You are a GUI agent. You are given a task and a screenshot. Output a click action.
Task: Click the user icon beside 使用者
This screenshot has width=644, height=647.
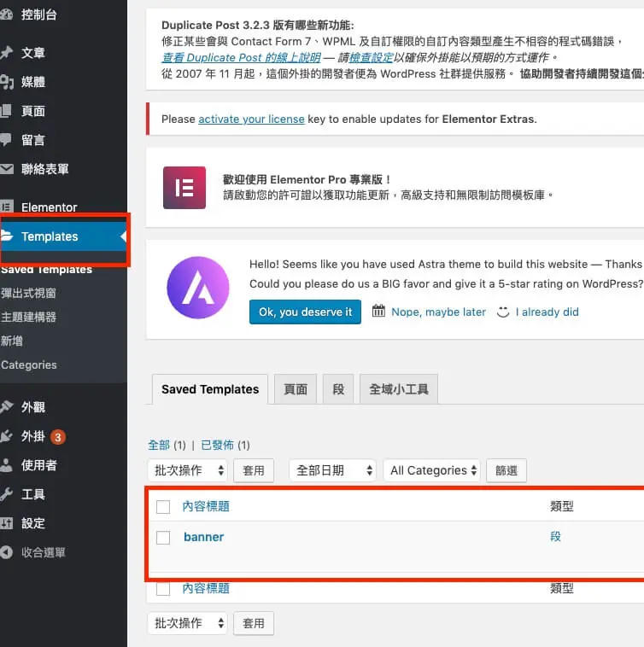pyautogui.click(x=6, y=465)
